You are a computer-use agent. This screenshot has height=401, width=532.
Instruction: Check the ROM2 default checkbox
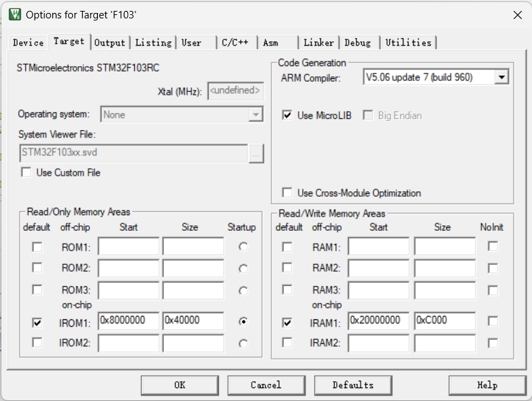(x=37, y=268)
